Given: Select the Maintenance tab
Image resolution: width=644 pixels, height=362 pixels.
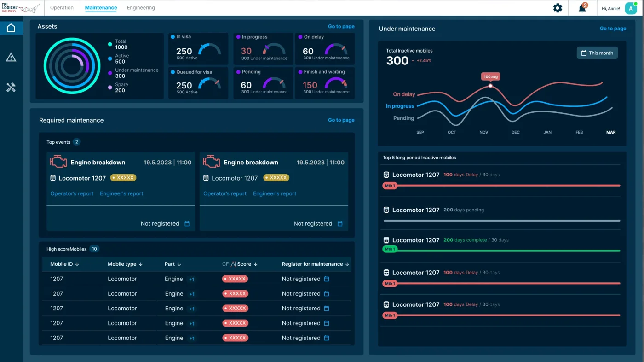Looking at the screenshot, I should point(101,8).
